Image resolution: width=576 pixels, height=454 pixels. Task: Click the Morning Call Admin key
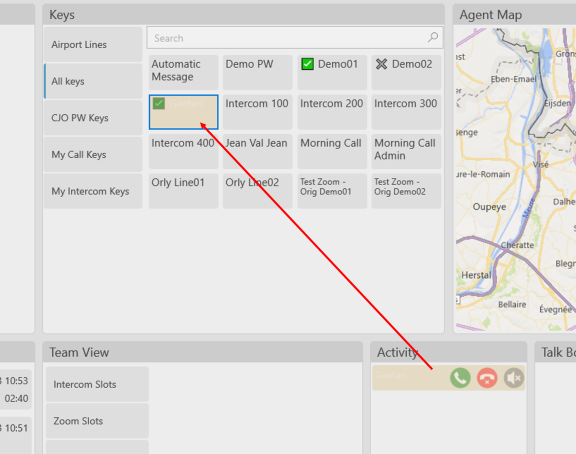[x=406, y=151]
